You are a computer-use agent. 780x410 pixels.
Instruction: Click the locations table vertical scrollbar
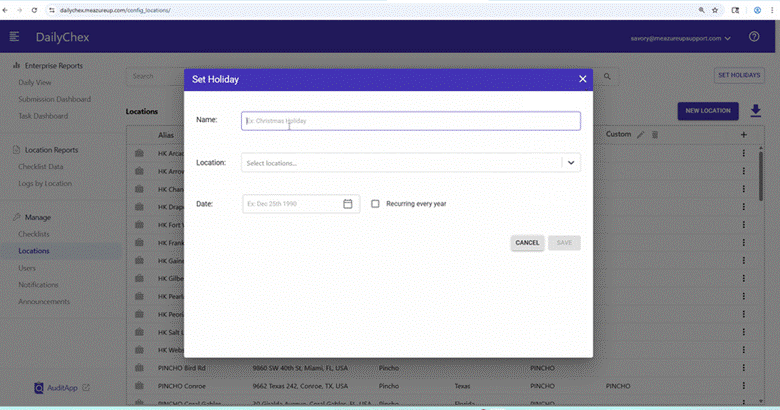tap(760, 177)
